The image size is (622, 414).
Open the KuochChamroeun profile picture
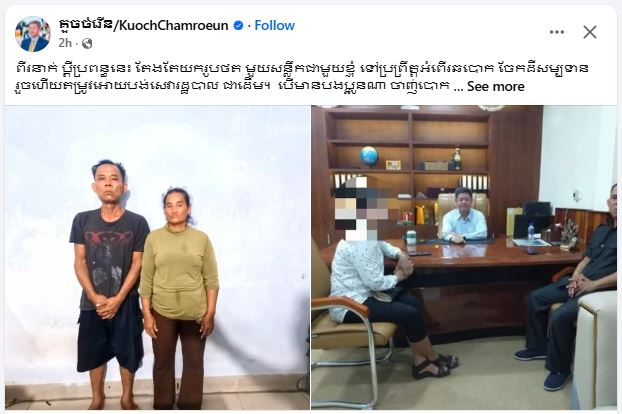[x=33, y=34]
